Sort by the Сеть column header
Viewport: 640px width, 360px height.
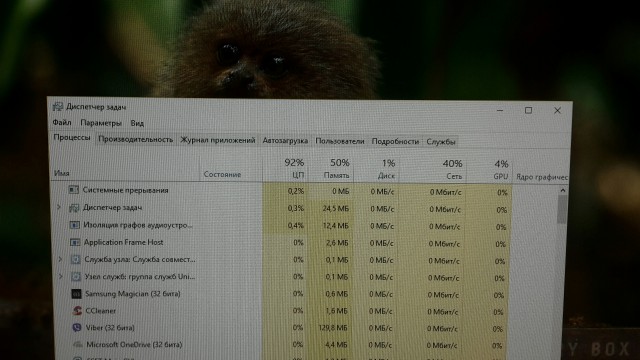point(433,169)
